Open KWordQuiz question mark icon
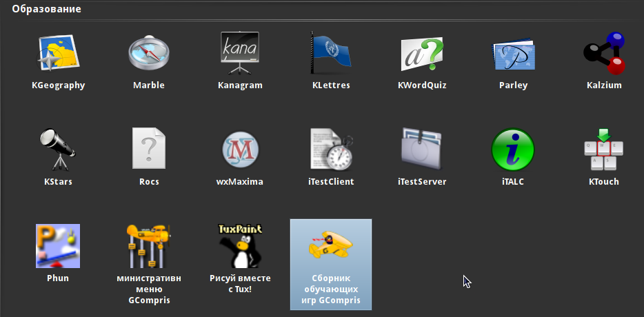 tap(422, 54)
